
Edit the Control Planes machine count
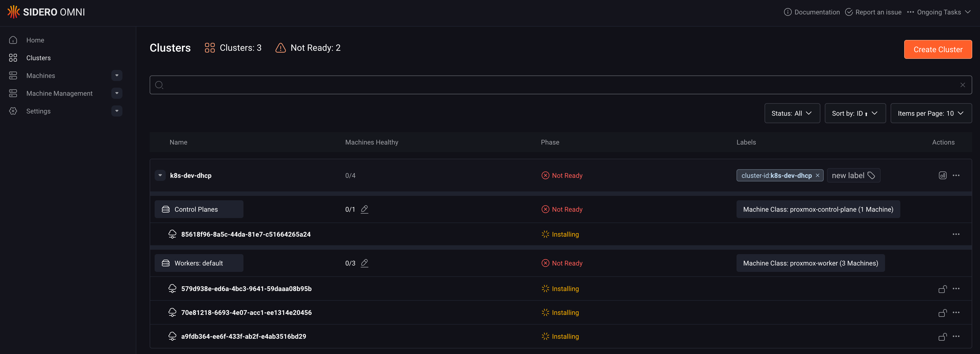point(365,209)
